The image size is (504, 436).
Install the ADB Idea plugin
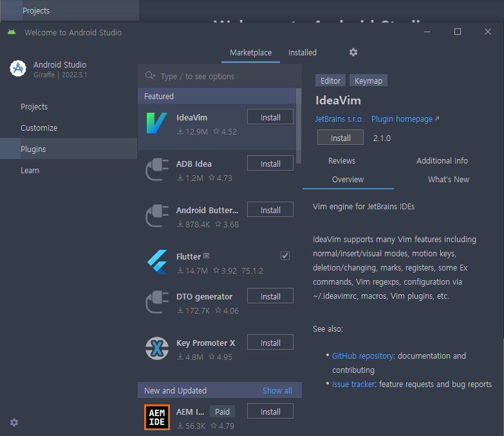point(270,164)
